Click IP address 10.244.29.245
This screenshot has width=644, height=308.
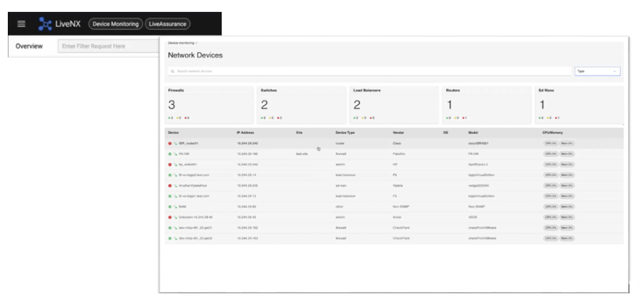pos(247,186)
